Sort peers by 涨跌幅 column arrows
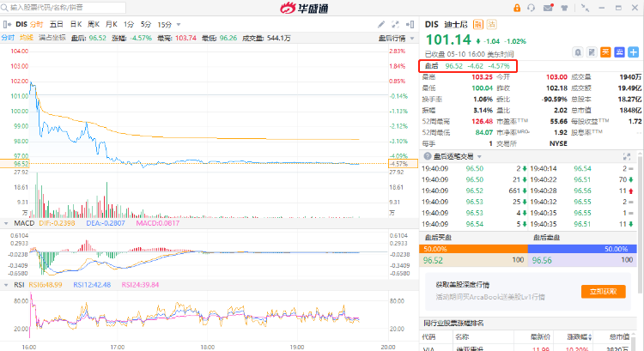644x351 pixels. click(591, 337)
